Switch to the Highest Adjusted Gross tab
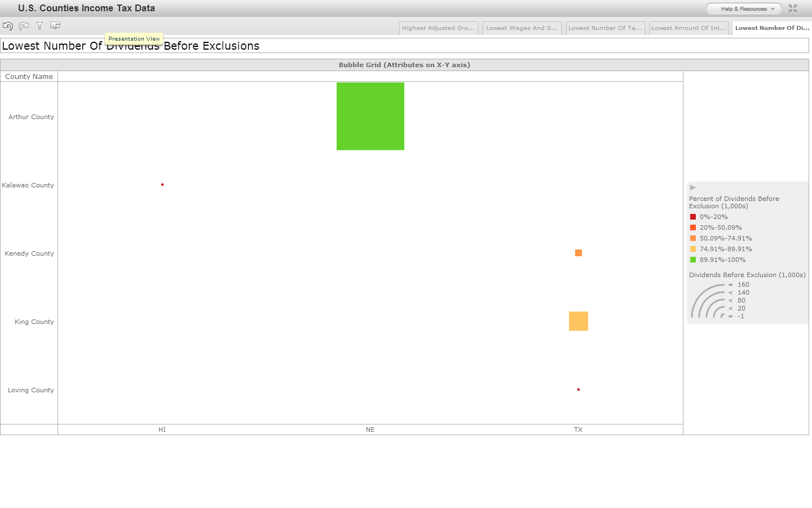 click(x=438, y=28)
